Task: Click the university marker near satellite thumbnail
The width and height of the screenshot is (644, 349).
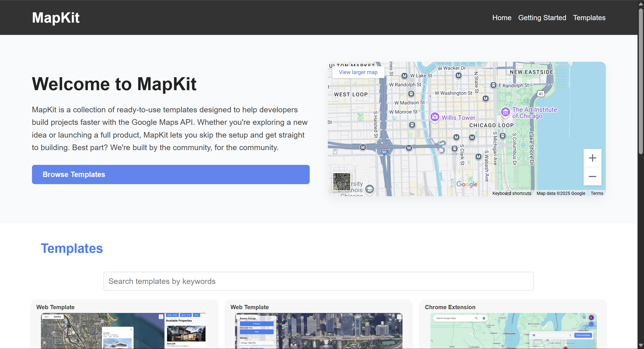Action: pyautogui.click(x=369, y=189)
